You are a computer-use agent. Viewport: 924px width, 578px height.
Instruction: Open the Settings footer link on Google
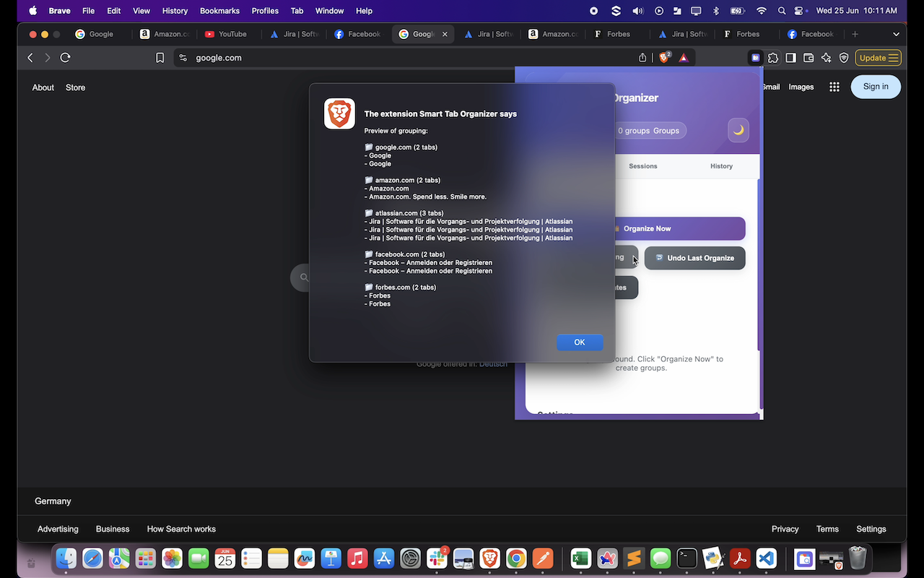click(871, 529)
